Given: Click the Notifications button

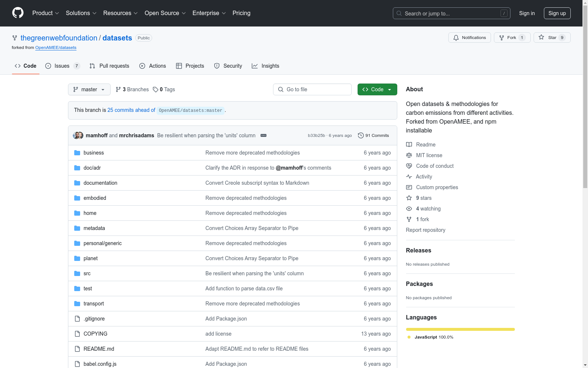Looking at the screenshot, I should coord(470,38).
